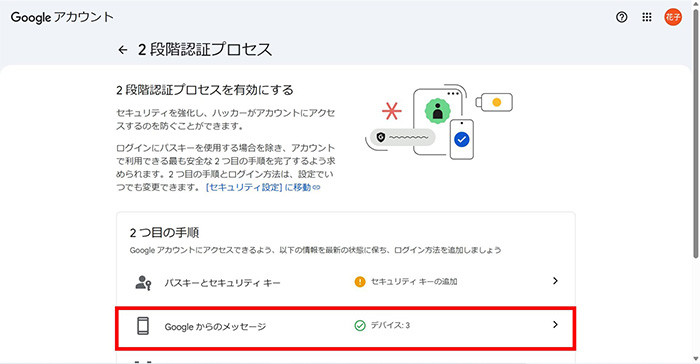This screenshot has height=364, width=700.
Task: Select the Google からのメッセージ label
Action: tap(215, 327)
